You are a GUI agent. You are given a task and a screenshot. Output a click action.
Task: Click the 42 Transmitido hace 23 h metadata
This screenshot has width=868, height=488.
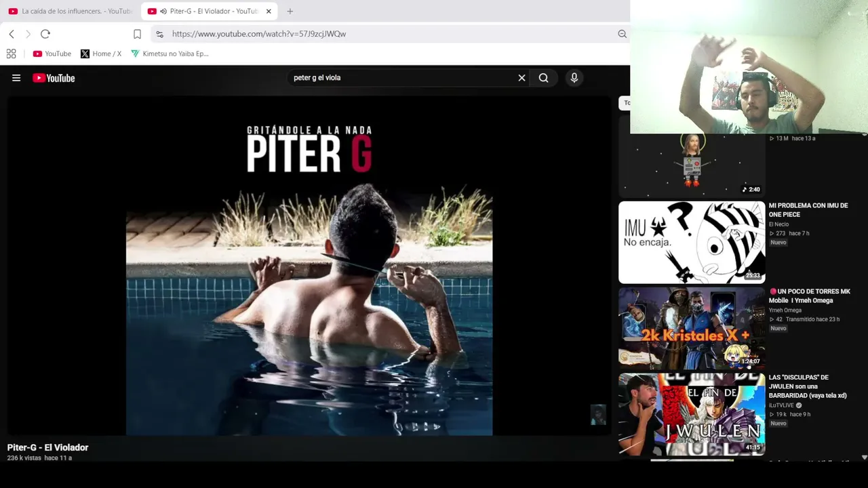click(x=804, y=319)
